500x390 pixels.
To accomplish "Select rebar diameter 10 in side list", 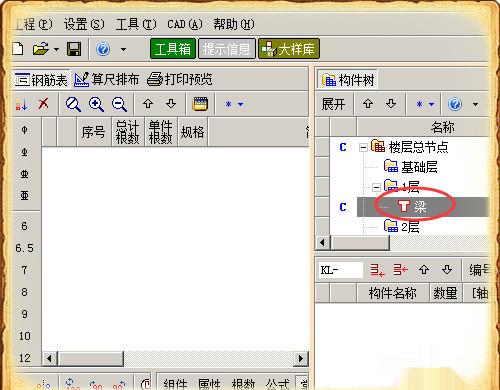I will (24, 336).
